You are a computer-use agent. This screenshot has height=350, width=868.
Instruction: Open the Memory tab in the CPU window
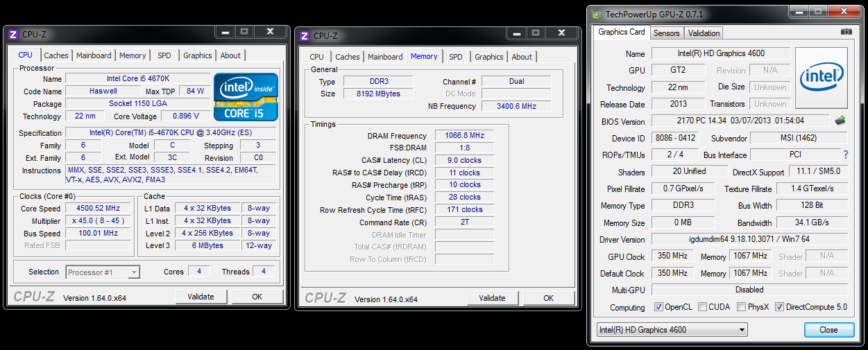133,55
